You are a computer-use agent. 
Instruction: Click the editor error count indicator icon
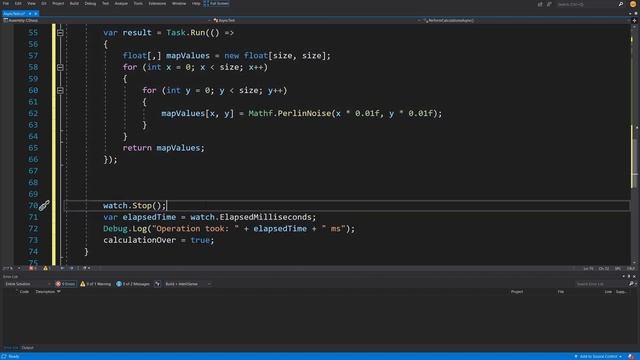pyautogui.click(x=31, y=268)
